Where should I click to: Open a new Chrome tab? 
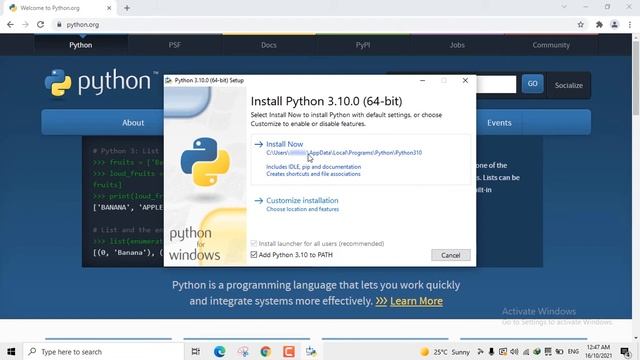click(x=127, y=8)
